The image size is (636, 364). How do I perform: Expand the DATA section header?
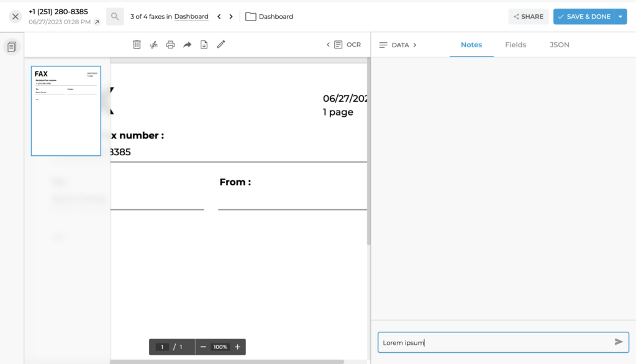[397, 45]
